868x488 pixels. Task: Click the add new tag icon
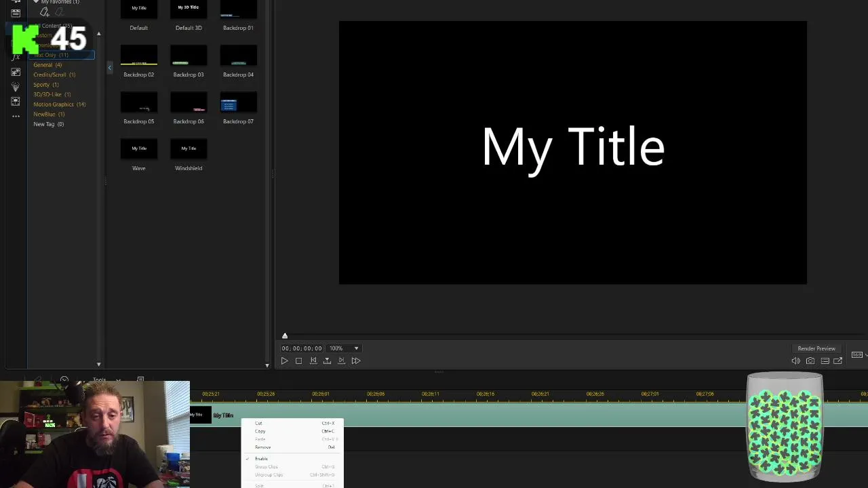pos(45,12)
